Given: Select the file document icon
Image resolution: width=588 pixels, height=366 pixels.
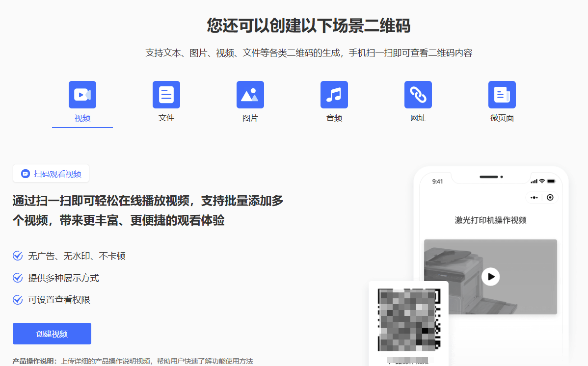Looking at the screenshot, I should tap(166, 95).
